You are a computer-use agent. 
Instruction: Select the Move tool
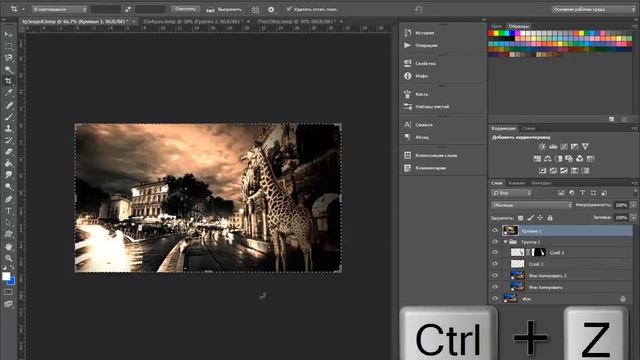(9, 34)
